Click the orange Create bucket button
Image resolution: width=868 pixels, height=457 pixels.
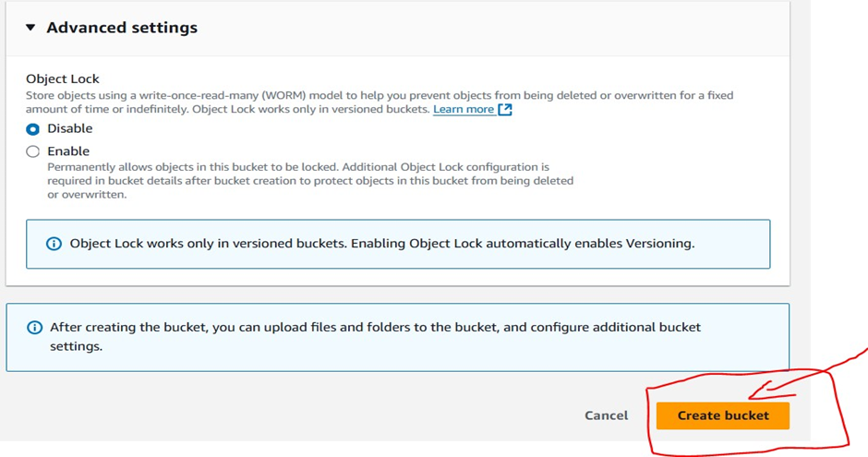tap(722, 415)
